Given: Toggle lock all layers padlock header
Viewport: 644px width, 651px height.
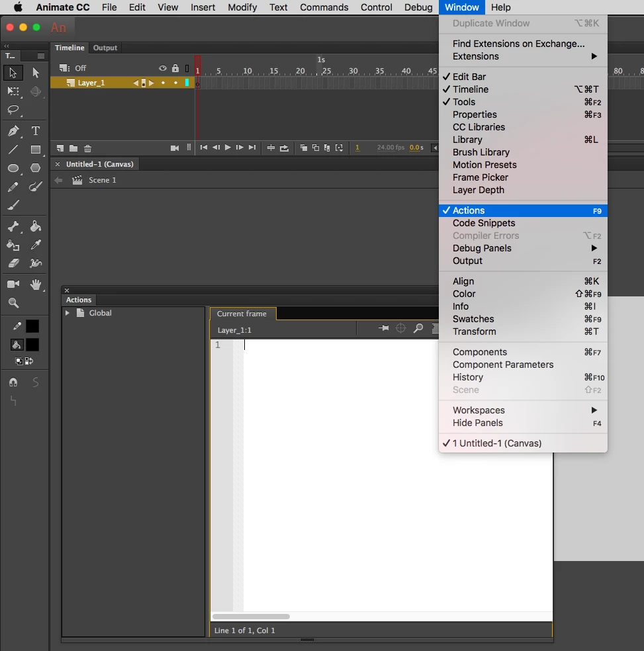Looking at the screenshot, I should (175, 68).
